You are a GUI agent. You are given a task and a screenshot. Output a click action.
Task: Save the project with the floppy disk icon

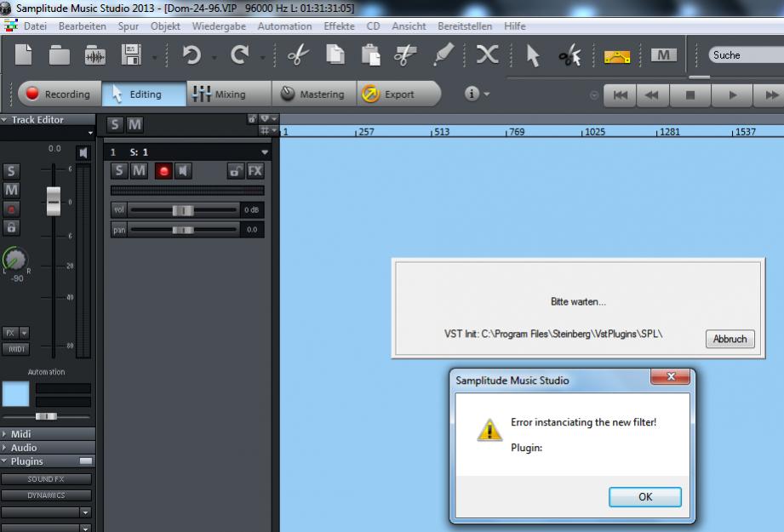click(131, 54)
